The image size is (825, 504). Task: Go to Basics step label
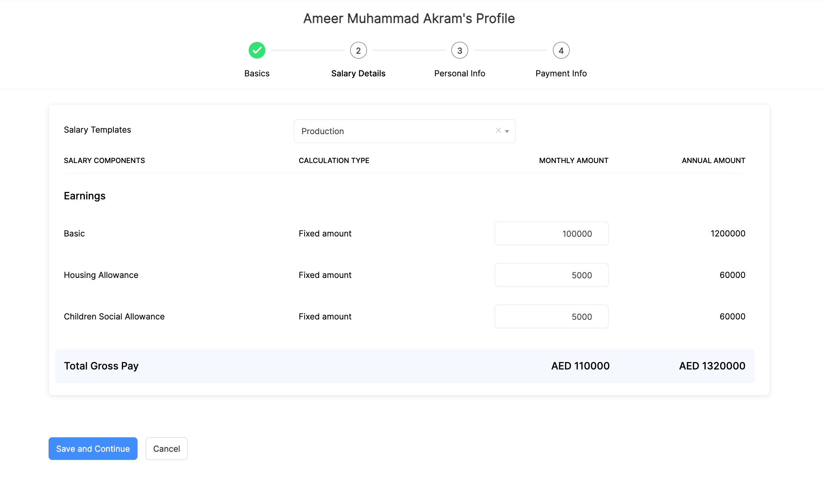click(x=257, y=73)
